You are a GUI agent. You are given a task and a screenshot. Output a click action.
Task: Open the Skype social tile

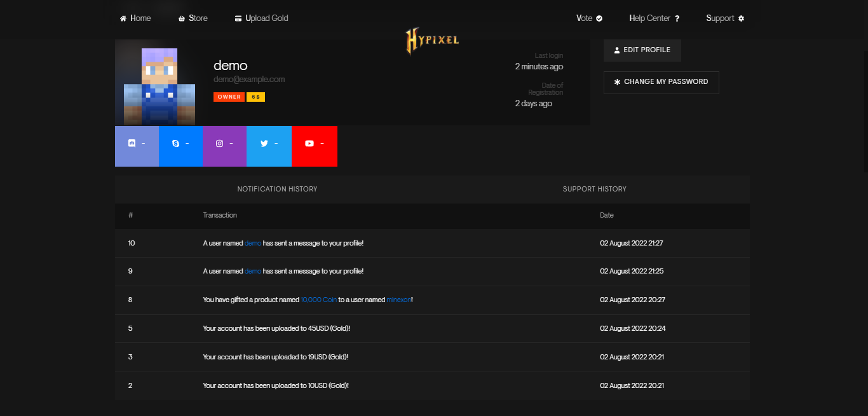[180, 146]
